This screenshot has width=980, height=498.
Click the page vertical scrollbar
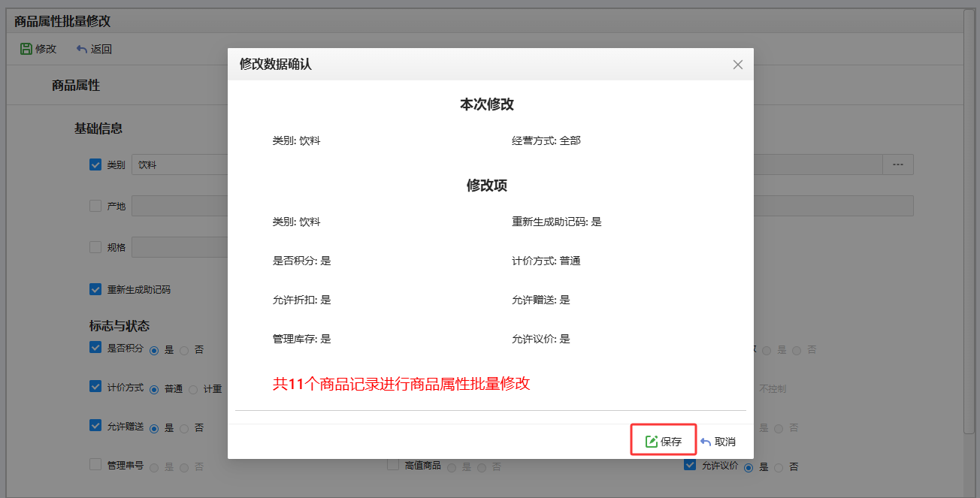tap(969, 225)
